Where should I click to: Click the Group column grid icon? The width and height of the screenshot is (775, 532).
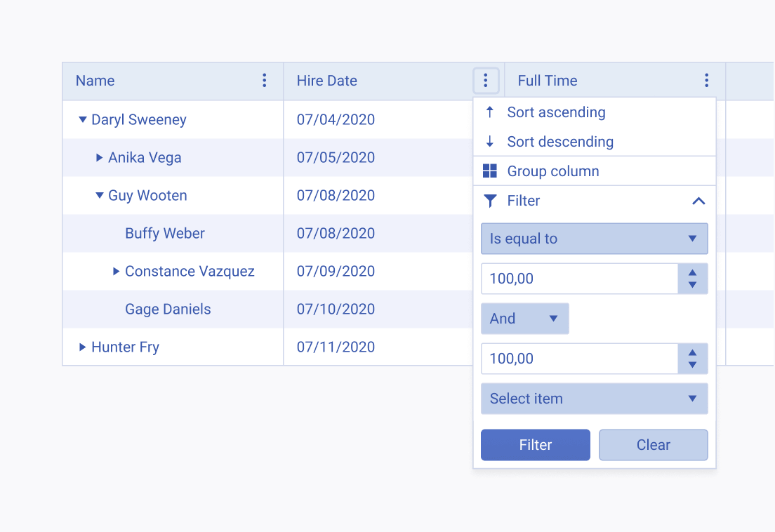(x=490, y=171)
